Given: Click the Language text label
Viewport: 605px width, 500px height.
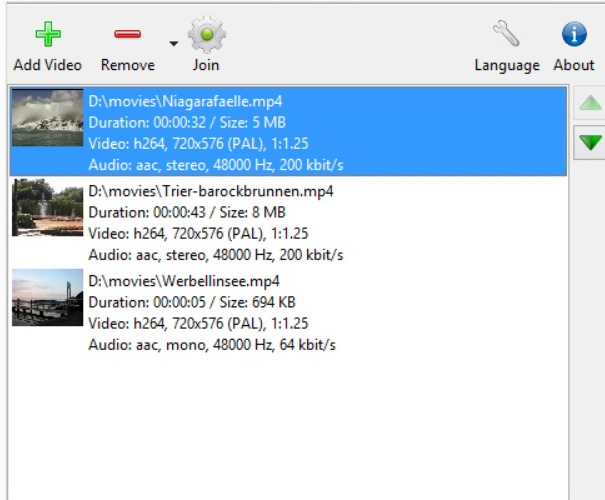Looking at the screenshot, I should pyautogui.click(x=507, y=66).
